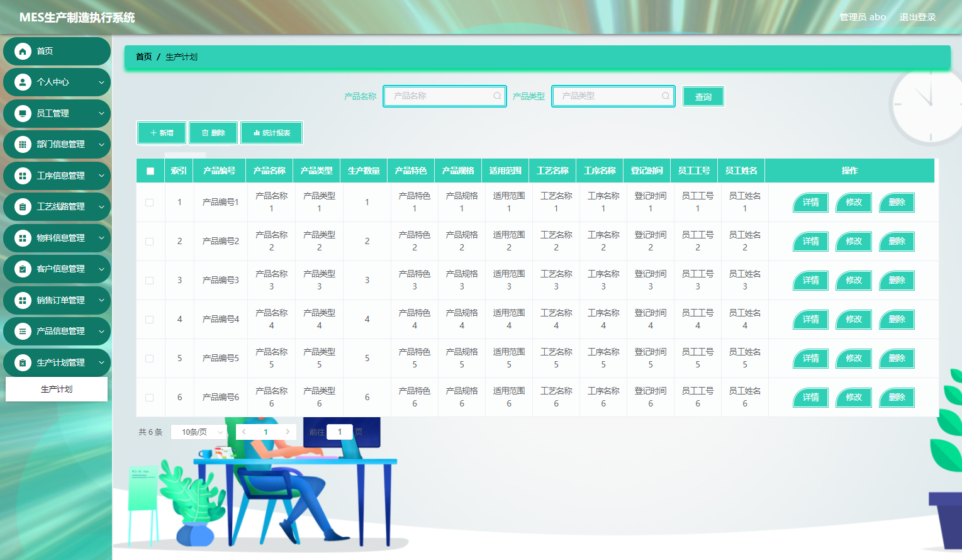962x560 pixels.
Task: Click the 员工管理 monitor icon
Action: 23,114
